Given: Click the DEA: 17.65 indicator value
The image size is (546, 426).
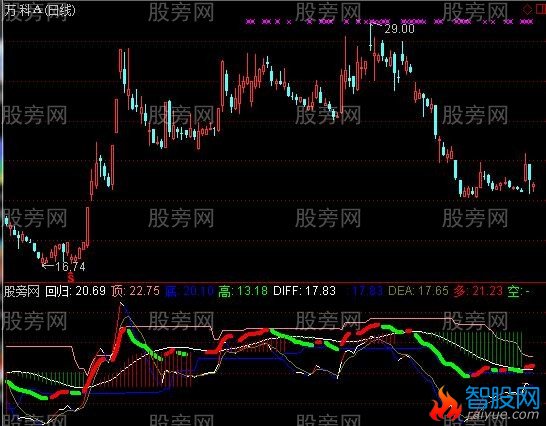Looking at the screenshot, I should pos(418,291).
